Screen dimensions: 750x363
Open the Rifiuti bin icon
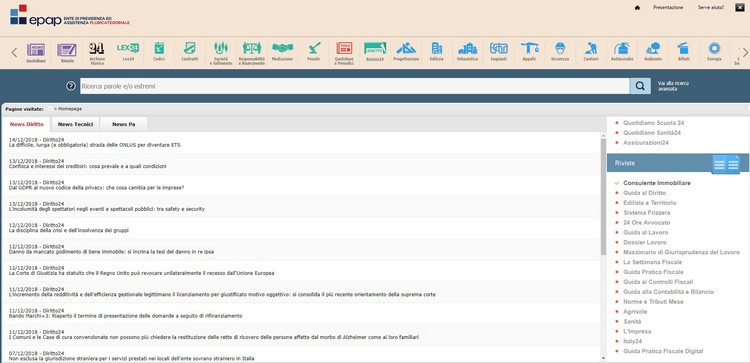pyautogui.click(x=683, y=52)
